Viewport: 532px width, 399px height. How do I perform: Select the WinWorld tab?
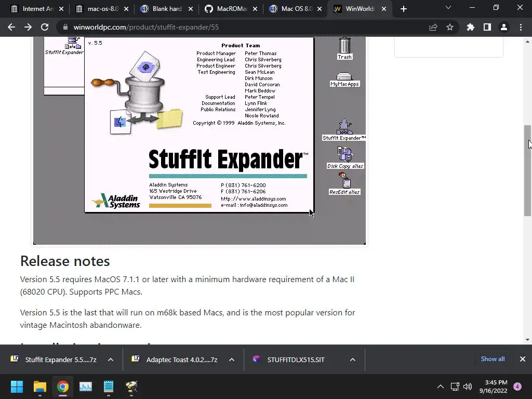tap(354, 9)
